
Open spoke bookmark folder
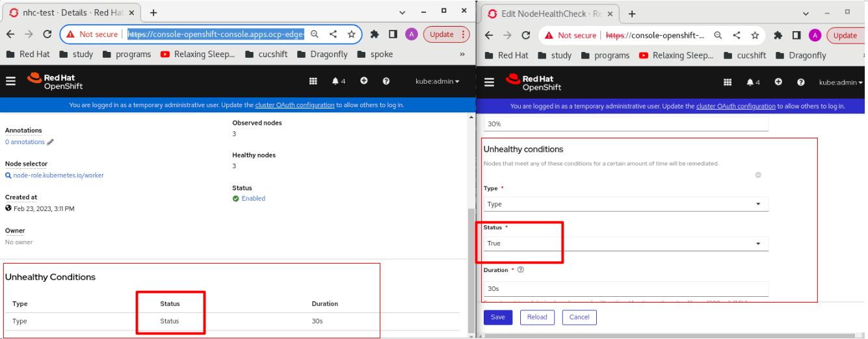[x=375, y=54]
